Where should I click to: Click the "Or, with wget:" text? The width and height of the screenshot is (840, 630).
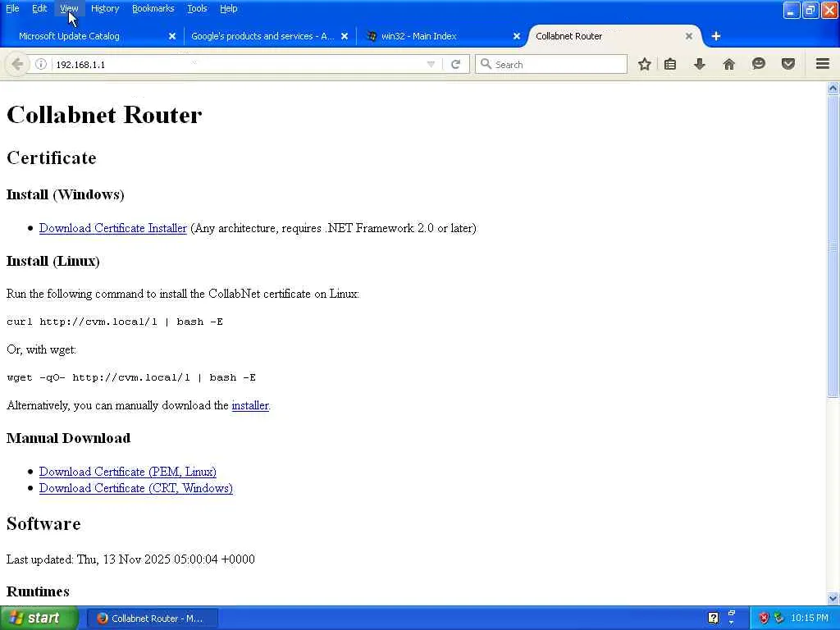tap(41, 349)
